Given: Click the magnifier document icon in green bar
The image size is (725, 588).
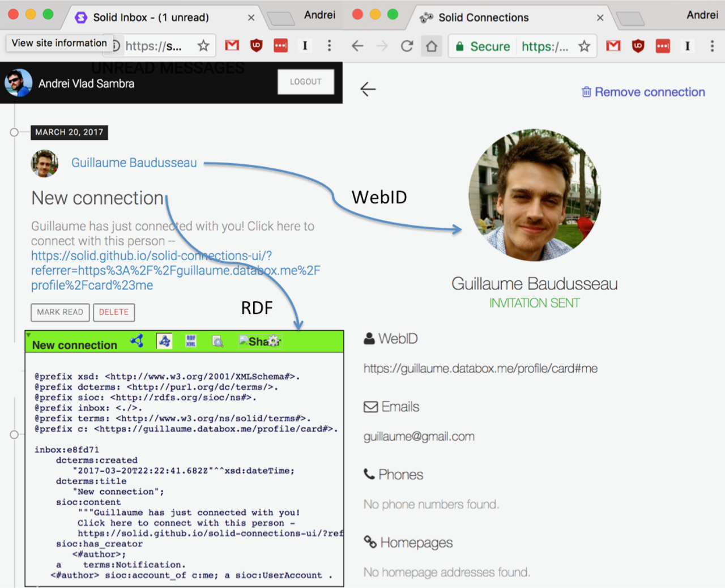Looking at the screenshot, I should [x=217, y=341].
